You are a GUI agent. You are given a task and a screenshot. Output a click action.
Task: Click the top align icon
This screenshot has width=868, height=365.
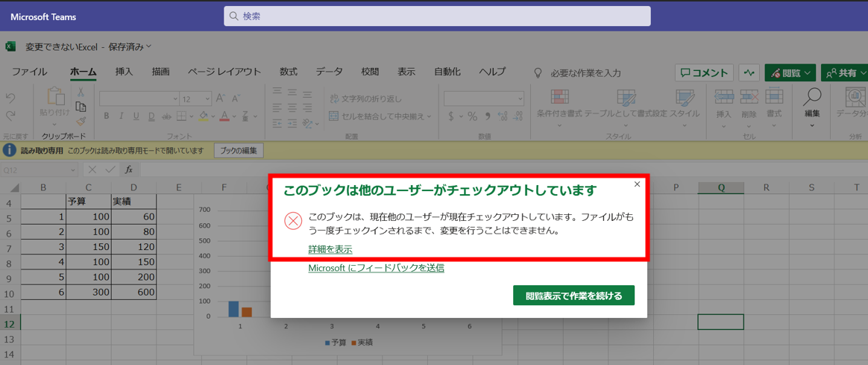(278, 91)
